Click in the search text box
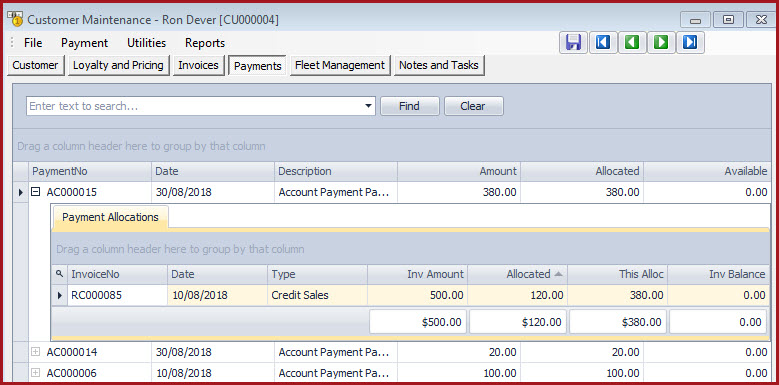The height and width of the screenshot is (385, 779). tap(194, 106)
